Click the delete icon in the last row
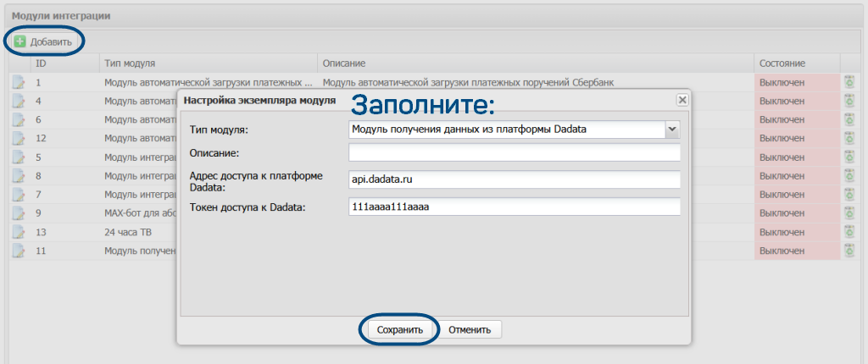Image resolution: width=868 pixels, height=364 pixels. click(849, 251)
